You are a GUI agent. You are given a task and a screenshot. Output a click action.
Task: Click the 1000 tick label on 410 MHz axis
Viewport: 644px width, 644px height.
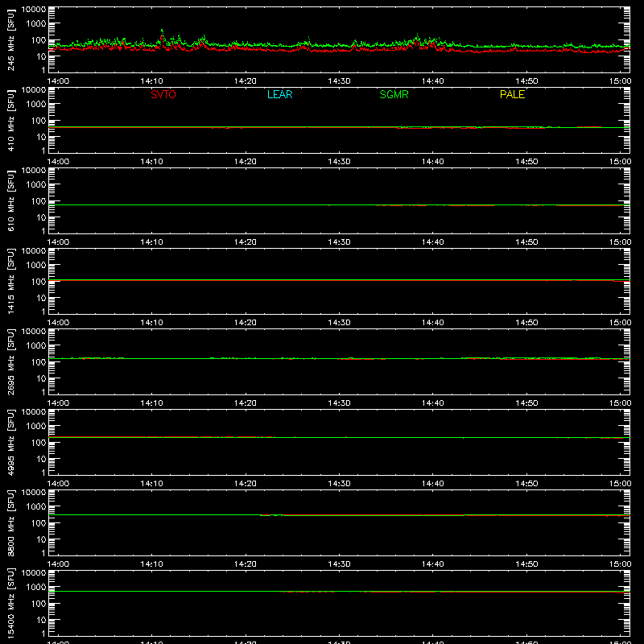tap(36, 105)
